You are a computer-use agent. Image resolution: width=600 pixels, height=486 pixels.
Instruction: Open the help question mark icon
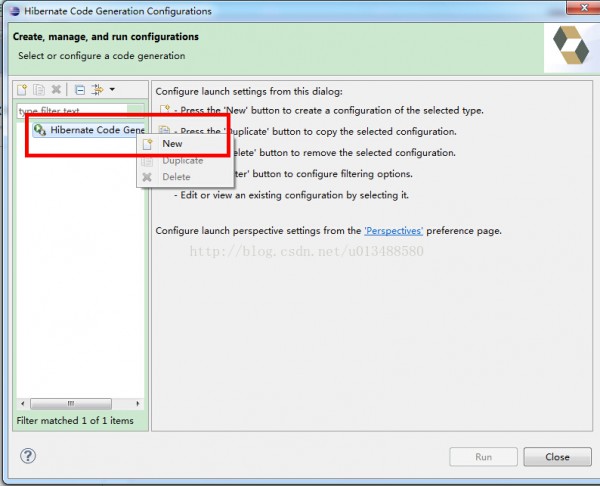(x=28, y=456)
